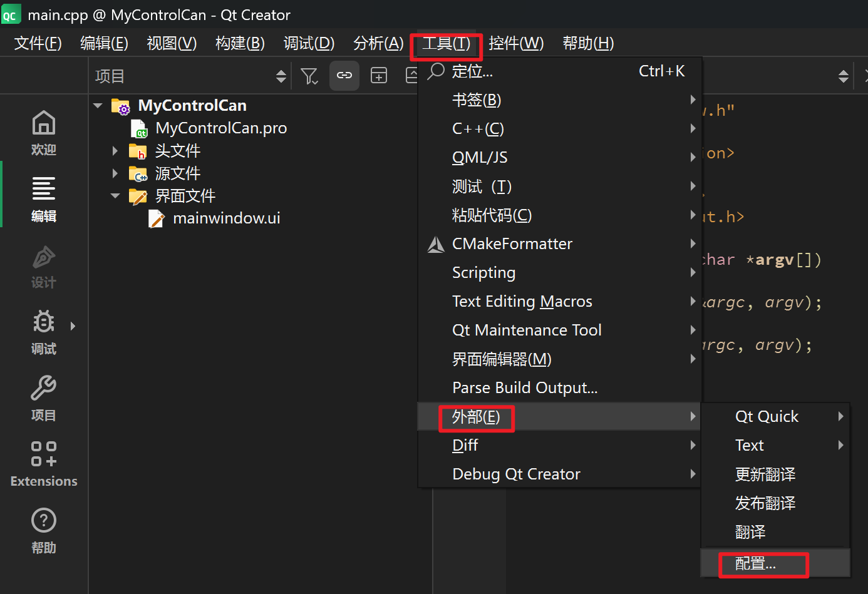Open the Qt Maintenance Tool submenu

[x=560, y=330]
